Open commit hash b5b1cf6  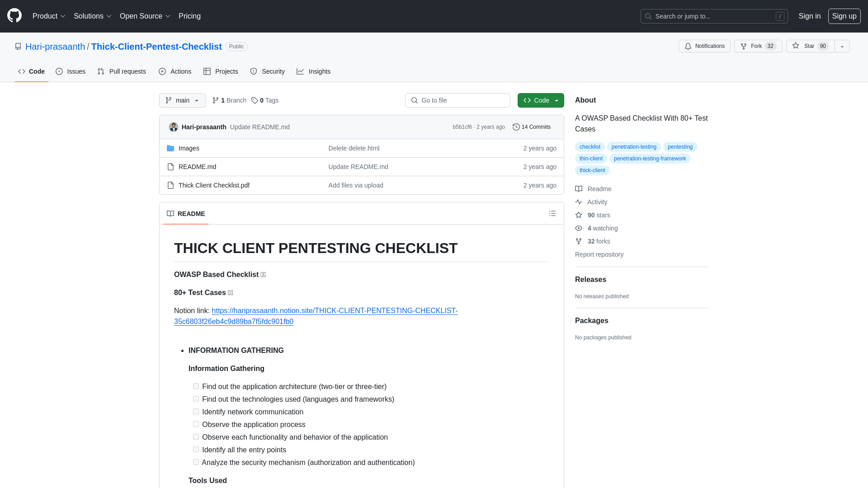pyautogui.click(x=462, y=127)
